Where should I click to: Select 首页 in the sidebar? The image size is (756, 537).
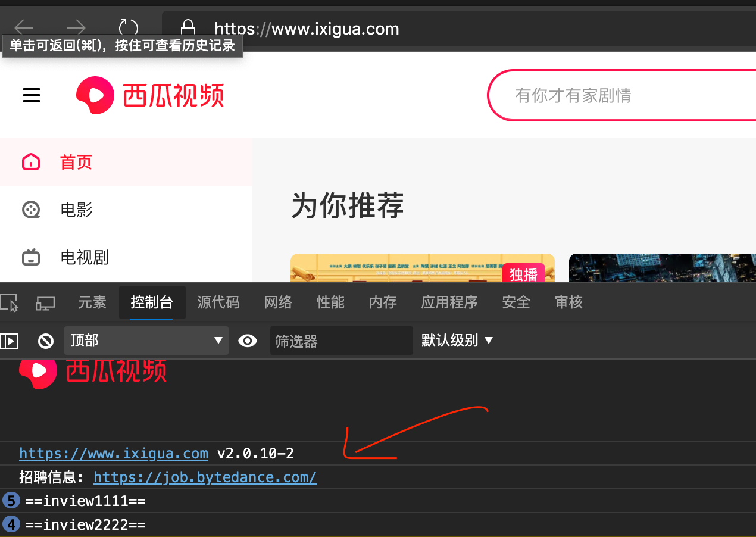click(126, 162)
